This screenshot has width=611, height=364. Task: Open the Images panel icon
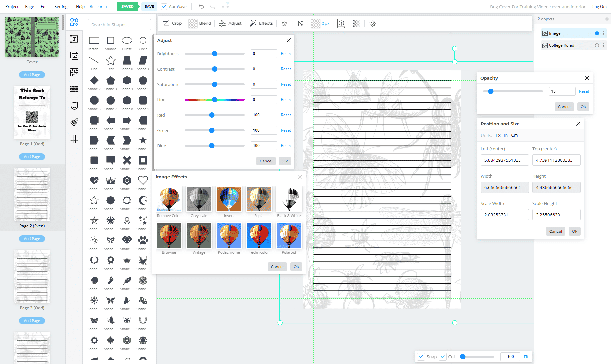[x=74, y=56]
